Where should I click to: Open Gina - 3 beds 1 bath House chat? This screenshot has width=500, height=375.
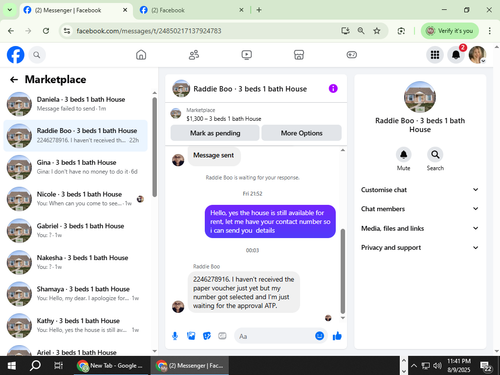point(75,167)
